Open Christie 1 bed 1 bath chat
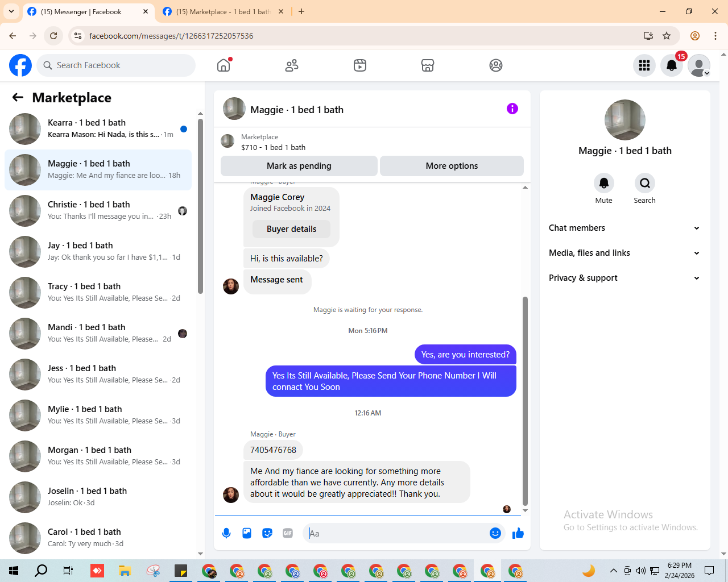 click(x=98, y=211)
